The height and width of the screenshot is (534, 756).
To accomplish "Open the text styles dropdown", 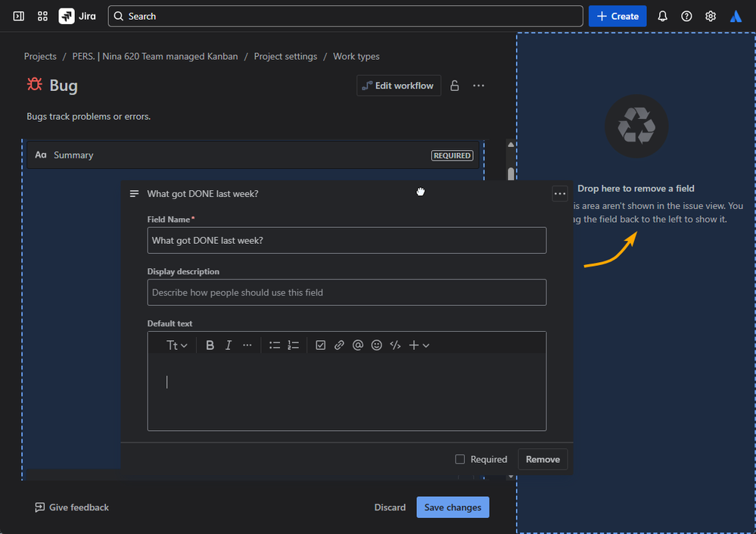I will coord(177,345).
